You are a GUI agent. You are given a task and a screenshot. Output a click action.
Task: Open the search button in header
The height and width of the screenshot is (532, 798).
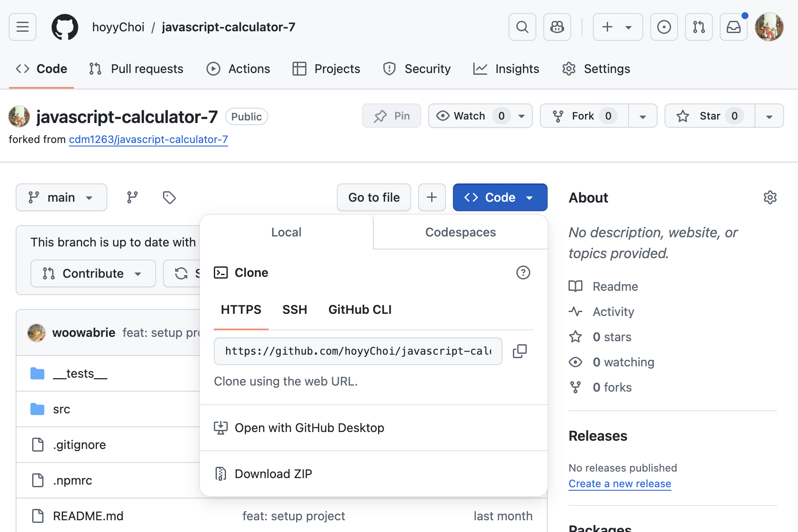click(522, 27)
